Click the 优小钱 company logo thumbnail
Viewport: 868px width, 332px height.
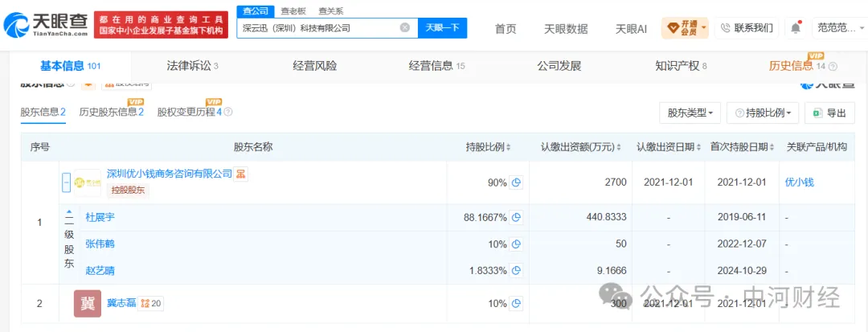(88, 182)
